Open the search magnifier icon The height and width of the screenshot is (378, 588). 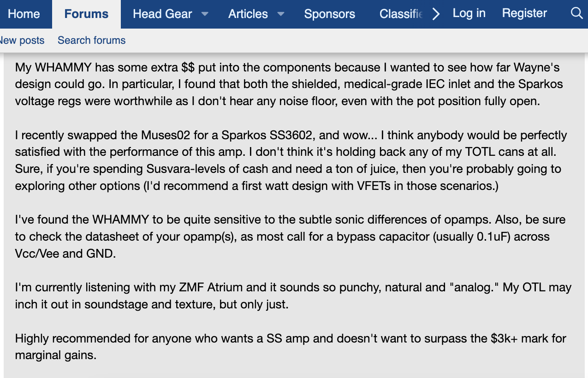(x=576, y=13)
